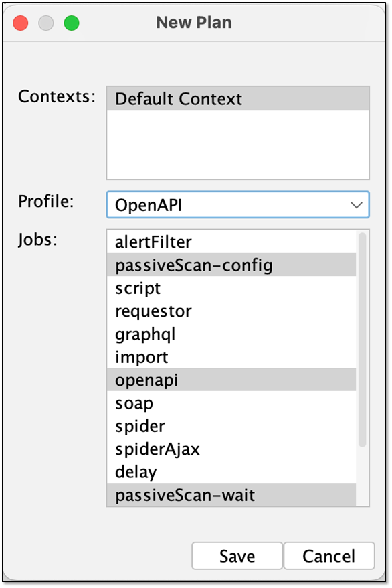
Task: Close the dialog with the red button
Action: pos(21,23)
